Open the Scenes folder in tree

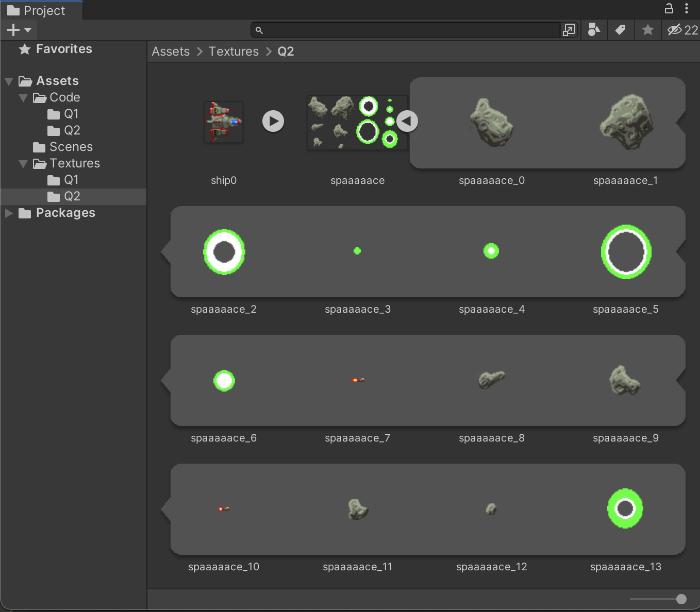coord(71,147)
